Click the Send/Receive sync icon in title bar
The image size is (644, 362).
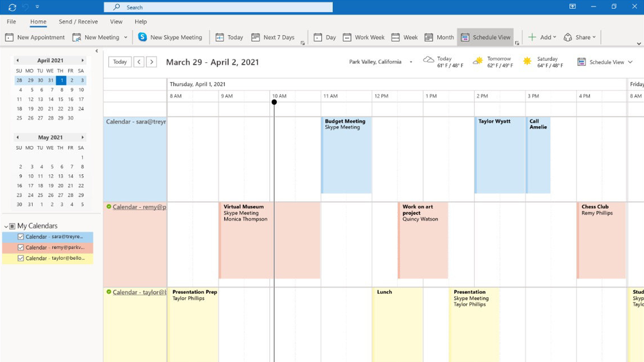[12, 7]
